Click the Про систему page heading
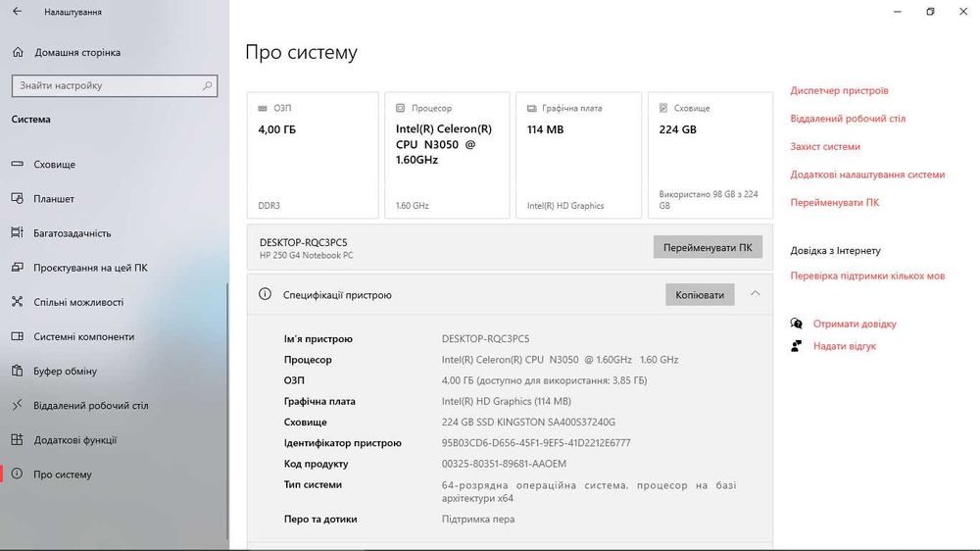The image size is (980, 551). (x=301, y=53)
